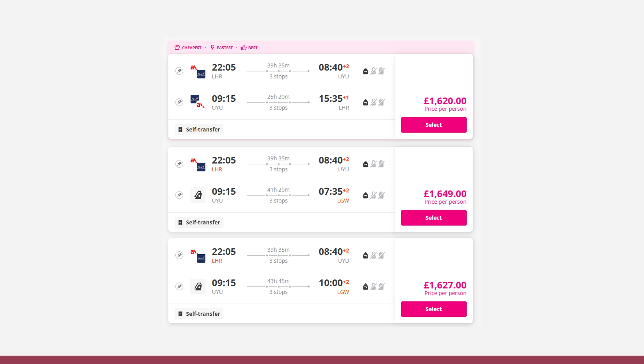The image size is (644, 364).
Task: Select the £1,620.00 flight option
Action: coord(433,125)
